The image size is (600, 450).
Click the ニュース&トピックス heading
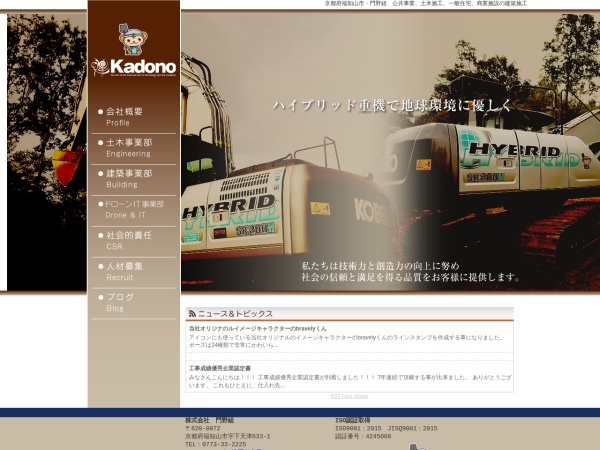pyautogui.click(x=235, y=314)
